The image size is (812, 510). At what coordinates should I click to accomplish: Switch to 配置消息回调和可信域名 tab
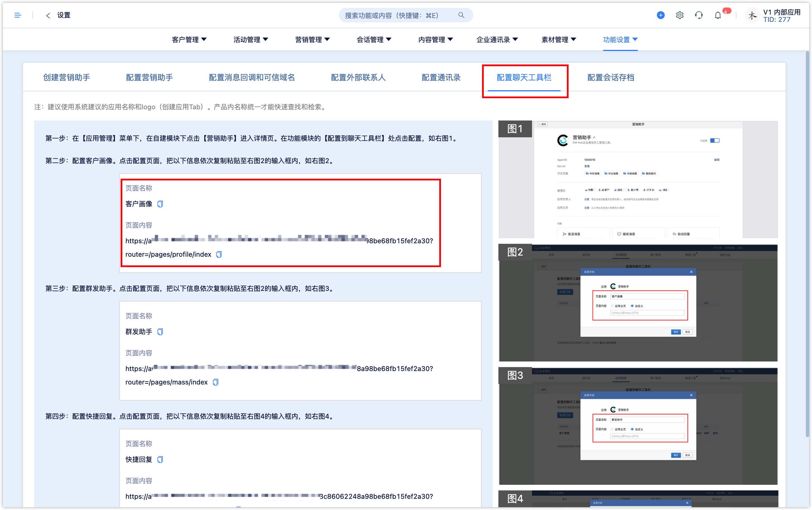252,77
